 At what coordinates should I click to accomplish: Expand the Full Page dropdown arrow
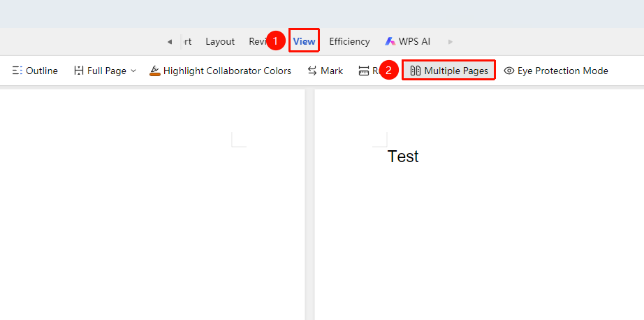point(133,71)
